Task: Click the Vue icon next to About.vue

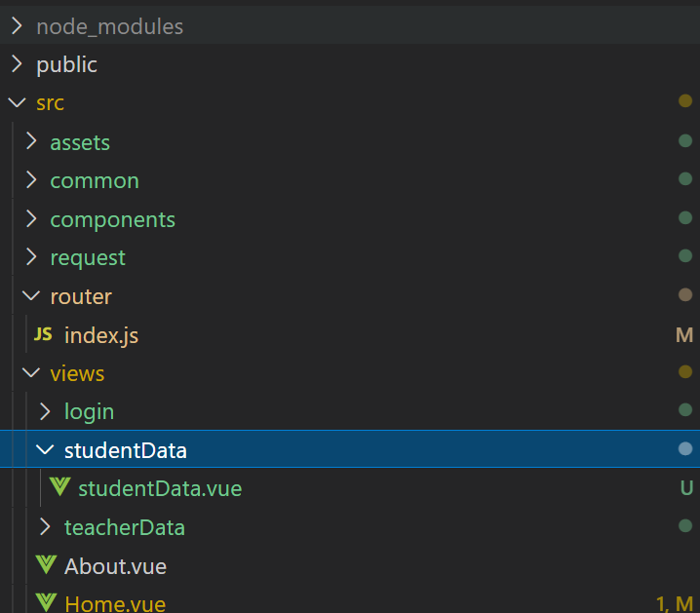Action: (x=46, y=565)
